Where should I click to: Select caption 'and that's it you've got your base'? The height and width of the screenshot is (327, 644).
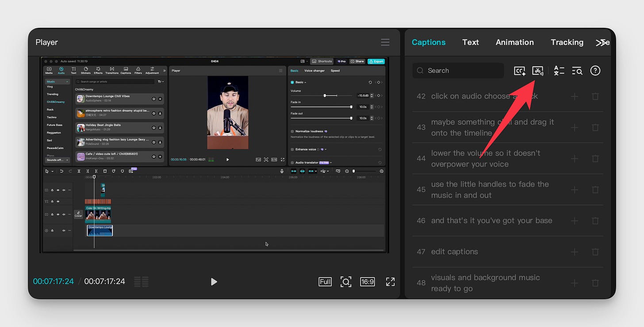point(491,221)
